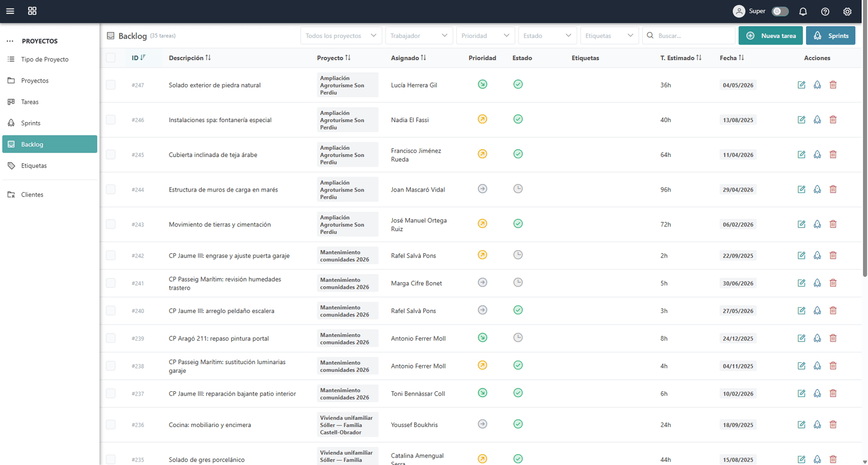Click date 04/05/2026 of task #247

[x=738, y=85]
